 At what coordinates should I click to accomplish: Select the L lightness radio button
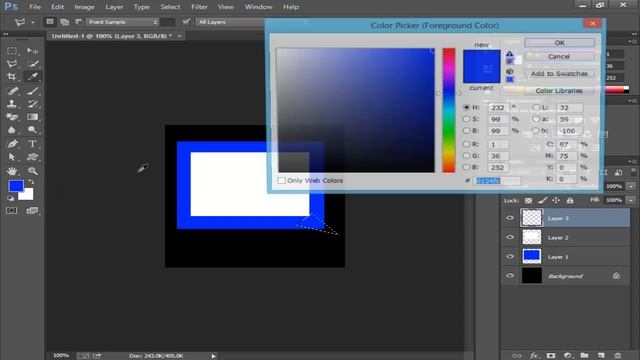coord(536,107)
